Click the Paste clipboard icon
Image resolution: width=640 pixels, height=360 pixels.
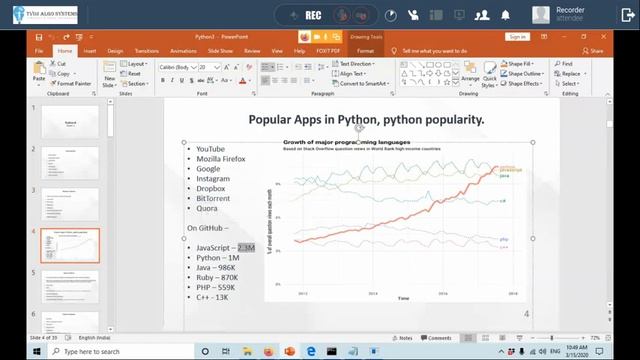click(x=39, y=68)
